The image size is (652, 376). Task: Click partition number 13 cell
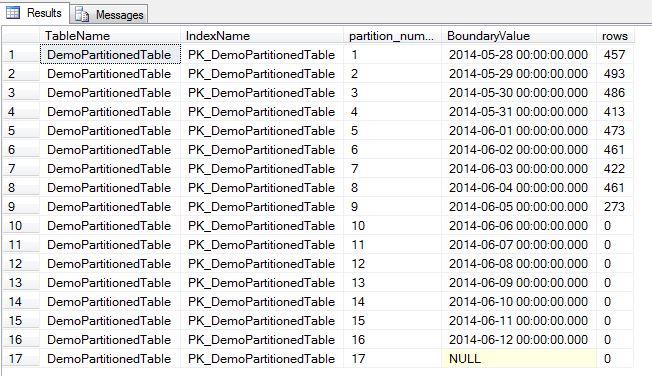point(393,282)
